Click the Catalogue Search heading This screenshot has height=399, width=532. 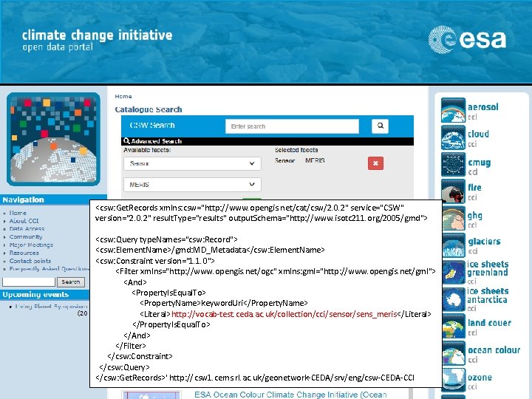[149, 109]
